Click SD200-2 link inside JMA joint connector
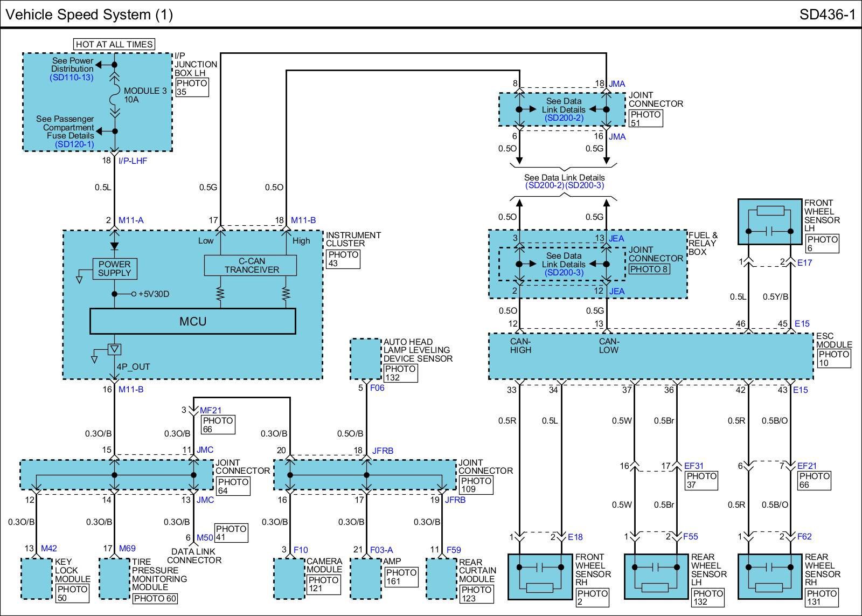862x616 pixels. (x=564, y=118)
